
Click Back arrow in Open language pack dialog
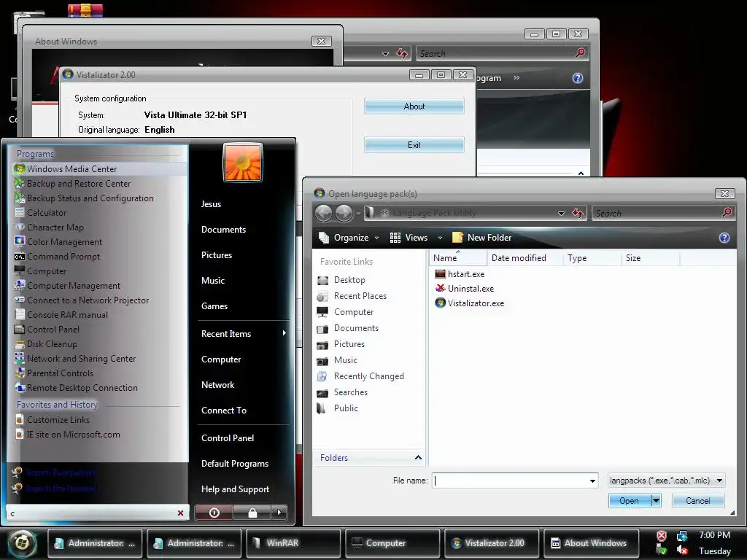(323, 213)
